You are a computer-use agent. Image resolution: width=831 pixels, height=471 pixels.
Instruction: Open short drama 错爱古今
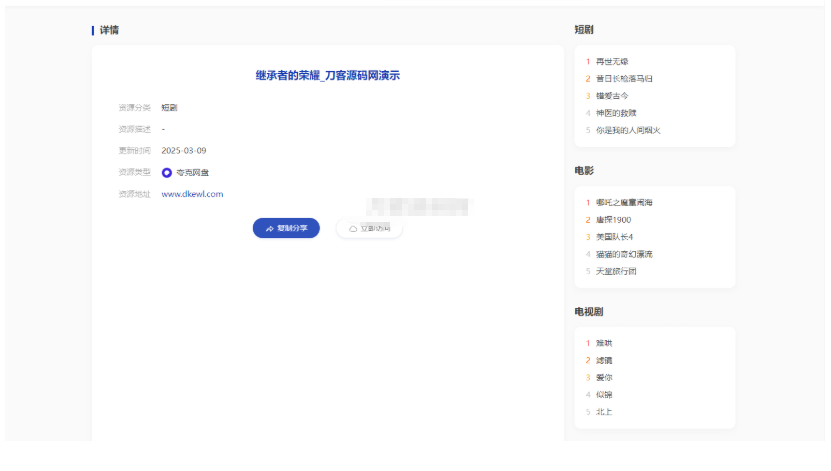(x=612, y=96)
